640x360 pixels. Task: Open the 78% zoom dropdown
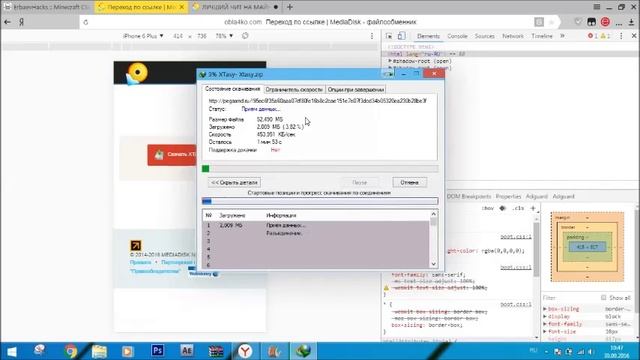coord(224,36)
